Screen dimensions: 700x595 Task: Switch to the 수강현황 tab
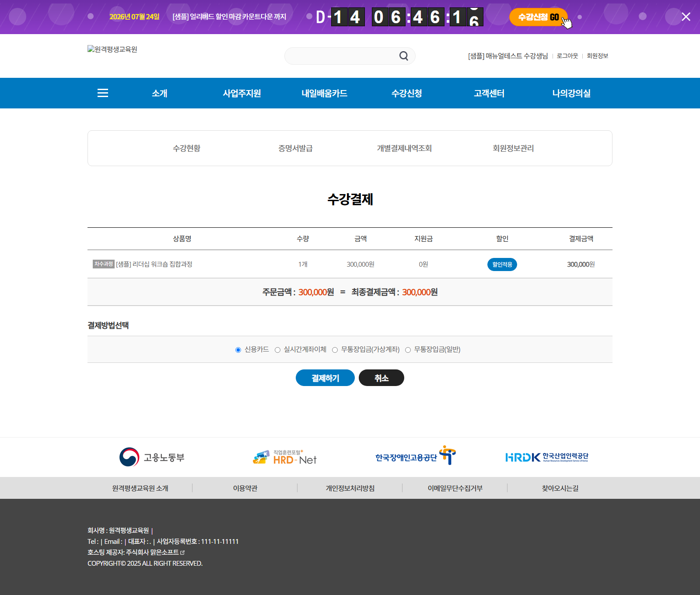click(186, 148)
